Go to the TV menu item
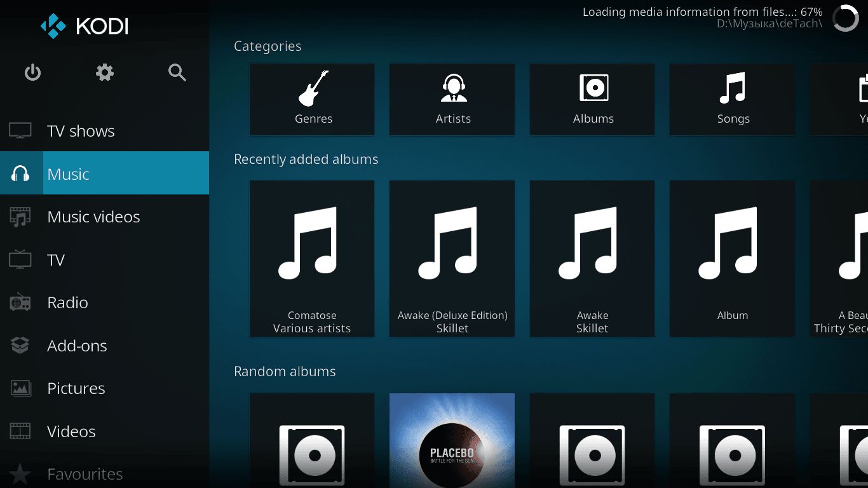The width and height of the screenshot is (868, 488). coord(104,259)
